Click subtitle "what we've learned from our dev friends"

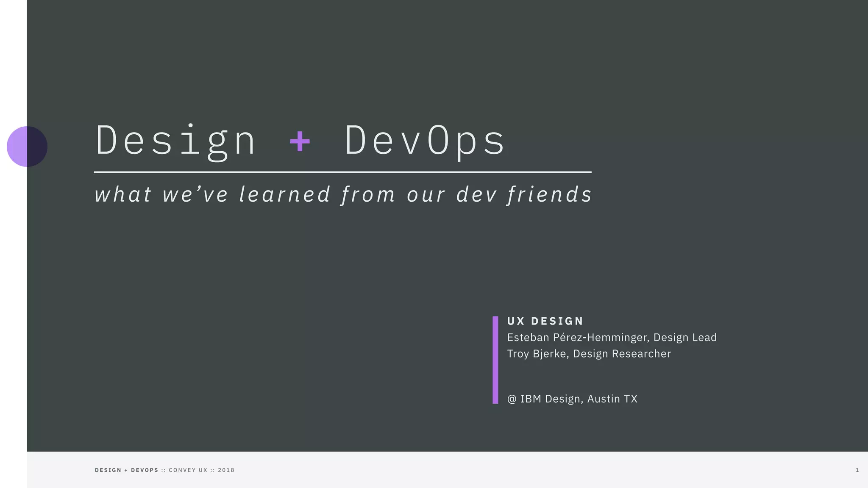pos(343,195)
